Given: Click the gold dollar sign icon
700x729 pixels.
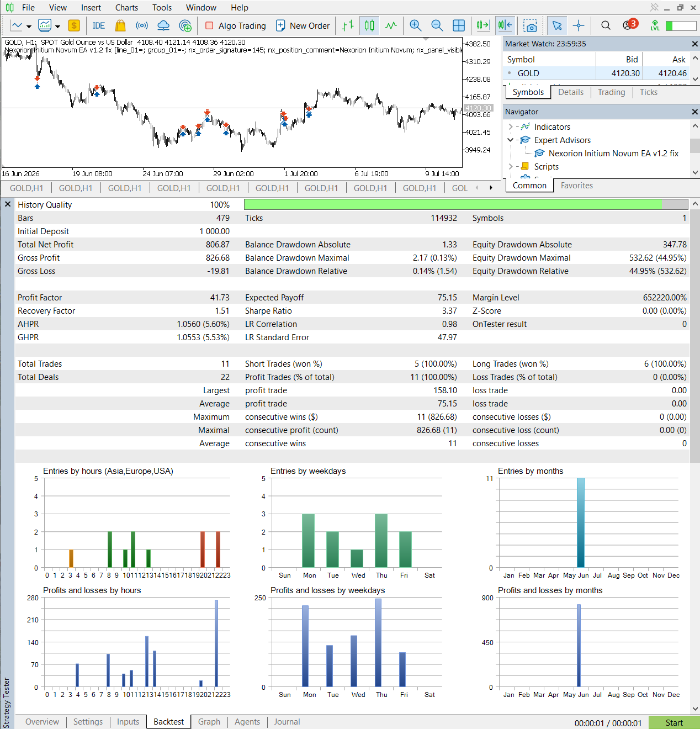Looking at the screenshot, I should point(74,25).
